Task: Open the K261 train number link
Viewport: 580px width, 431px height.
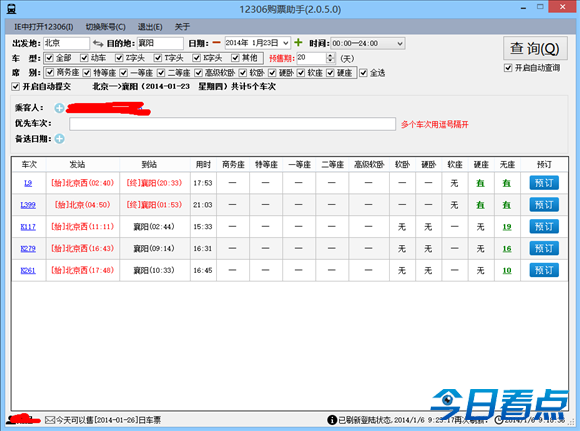Action: (x=28, y=270)
